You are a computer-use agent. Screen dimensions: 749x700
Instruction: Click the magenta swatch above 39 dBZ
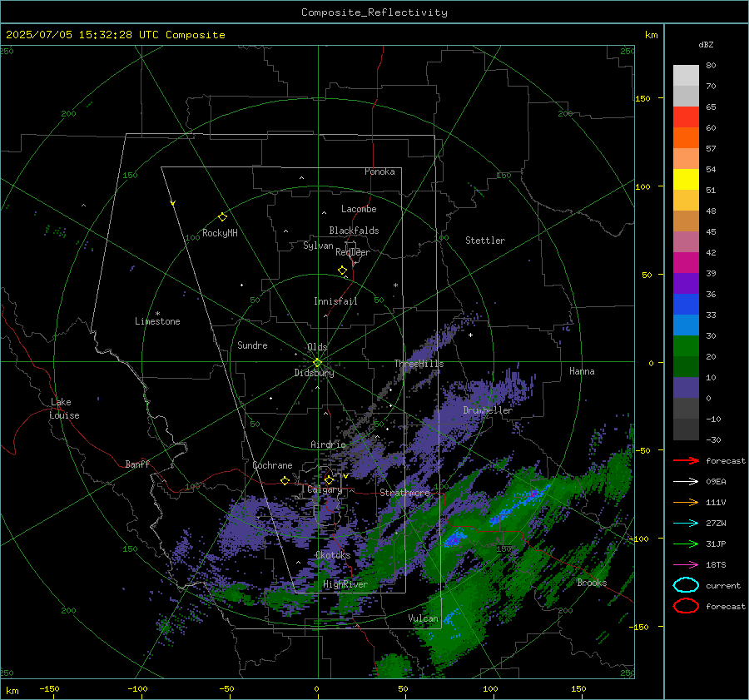tap(686, 262)
